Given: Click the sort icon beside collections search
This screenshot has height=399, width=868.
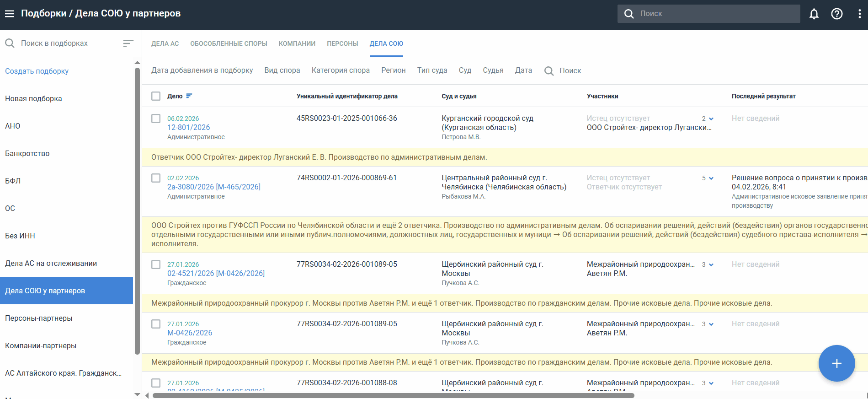Looking at the screenshot, I should [x=128, y=43].
